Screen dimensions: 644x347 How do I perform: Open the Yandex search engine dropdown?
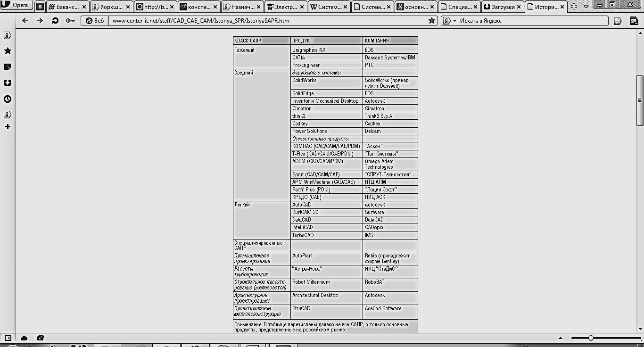[x=449, y=21]
